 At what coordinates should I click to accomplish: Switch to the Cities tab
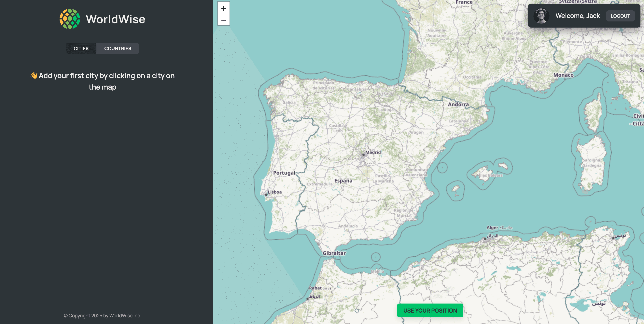point(81,48)
